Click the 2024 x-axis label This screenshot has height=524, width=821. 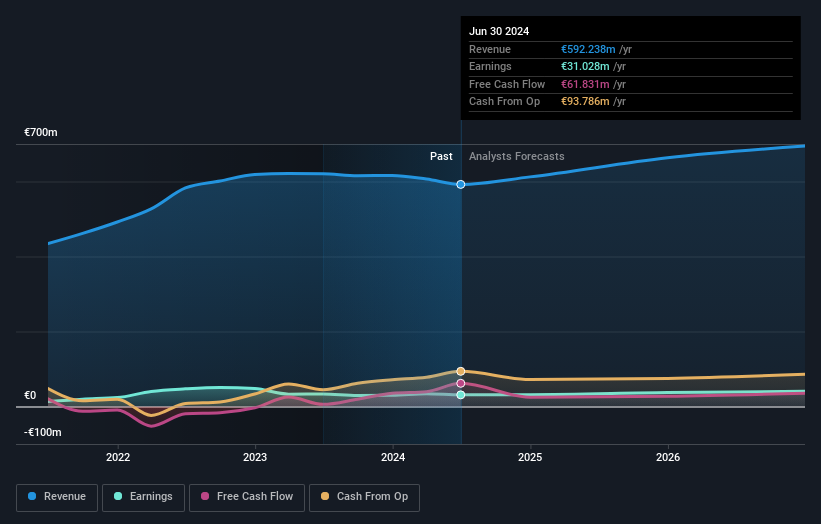[393, 457]
